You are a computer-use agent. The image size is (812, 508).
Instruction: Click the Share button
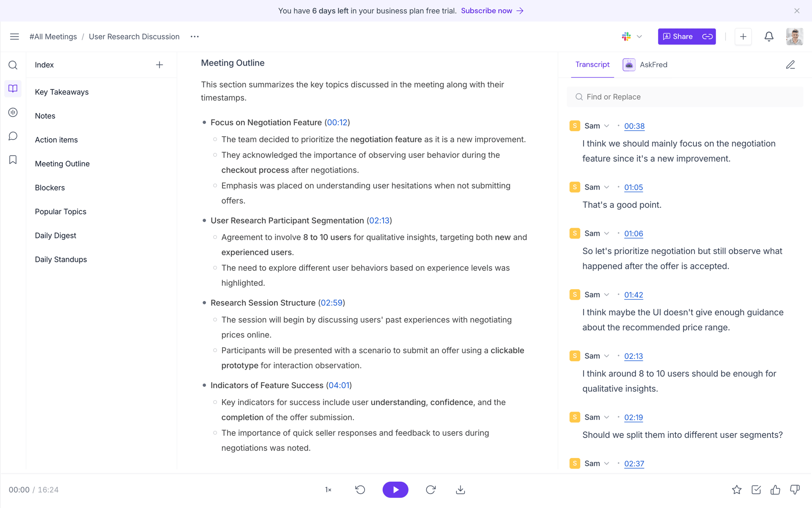(x=678, y=37)
